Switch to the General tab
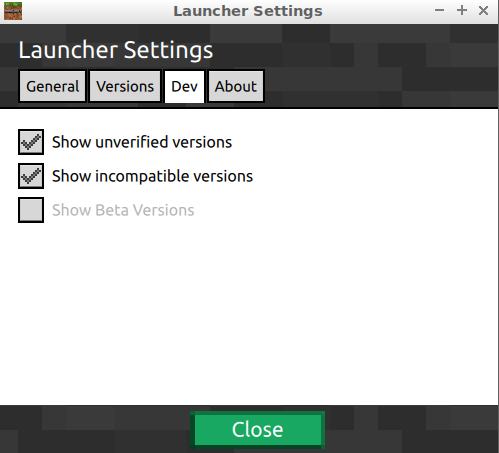Viewport: 499px width, 453px height. [x=52, y=86]
